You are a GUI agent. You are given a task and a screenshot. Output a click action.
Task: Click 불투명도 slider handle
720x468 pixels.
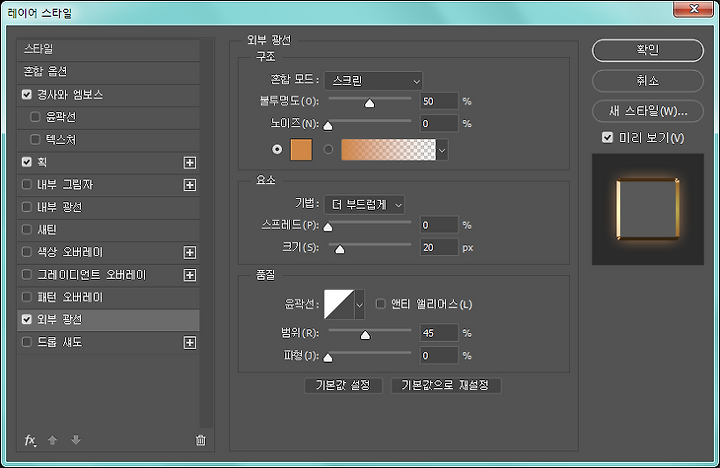click(x=370, y=103)
